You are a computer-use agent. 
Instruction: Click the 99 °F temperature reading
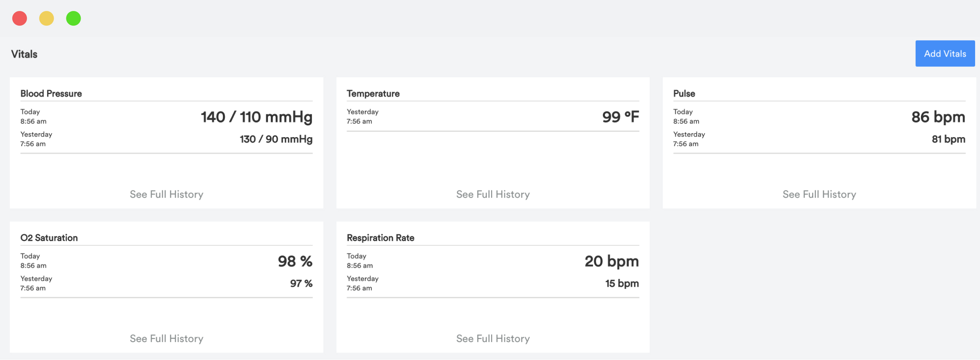point(620,117)
